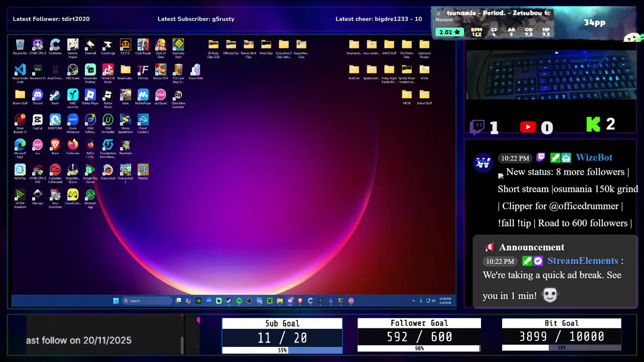
Task: Open Ramen_Boi4 Clips folder
Action: (x=249, y=49)
